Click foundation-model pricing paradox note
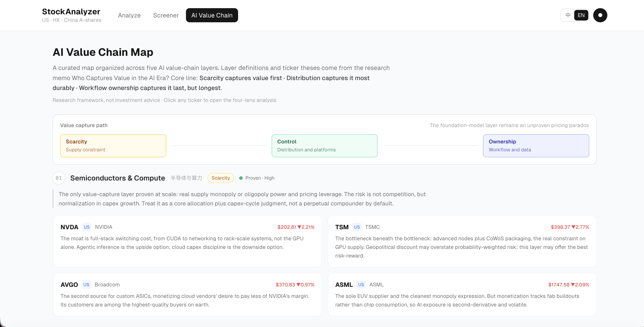This screenshot has height=327, width=644. coord(509,125)
